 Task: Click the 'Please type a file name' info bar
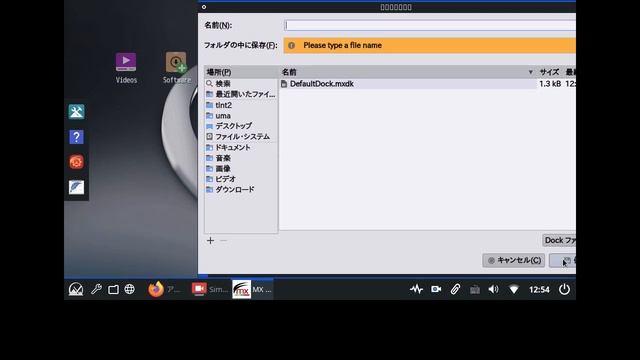pyautogui.click(x=430, y=45)
